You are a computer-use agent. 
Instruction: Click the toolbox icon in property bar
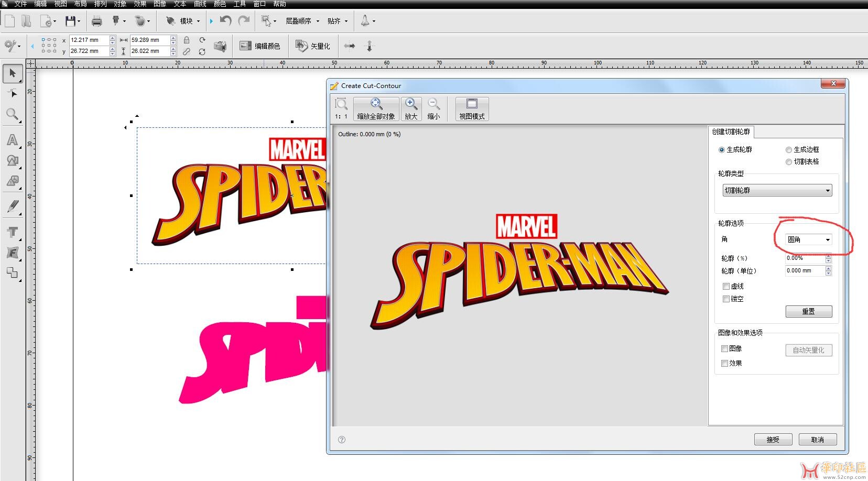coord(220,46)
